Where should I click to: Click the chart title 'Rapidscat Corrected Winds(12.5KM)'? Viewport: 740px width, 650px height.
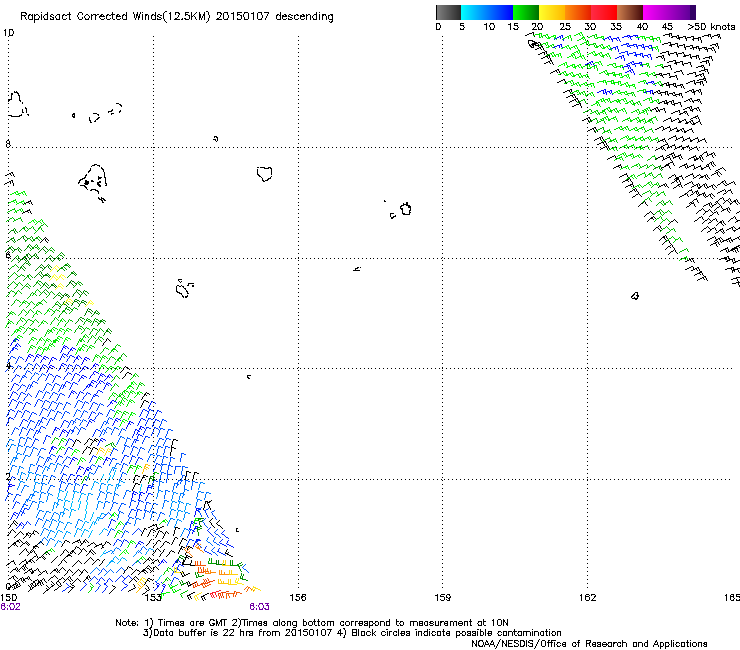(115, 17)
